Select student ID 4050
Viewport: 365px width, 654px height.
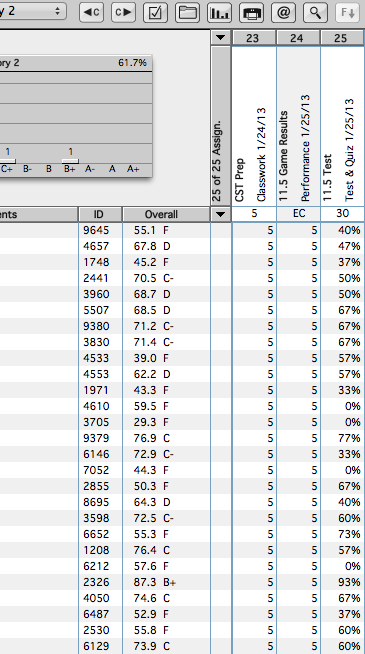click(96, 598)
